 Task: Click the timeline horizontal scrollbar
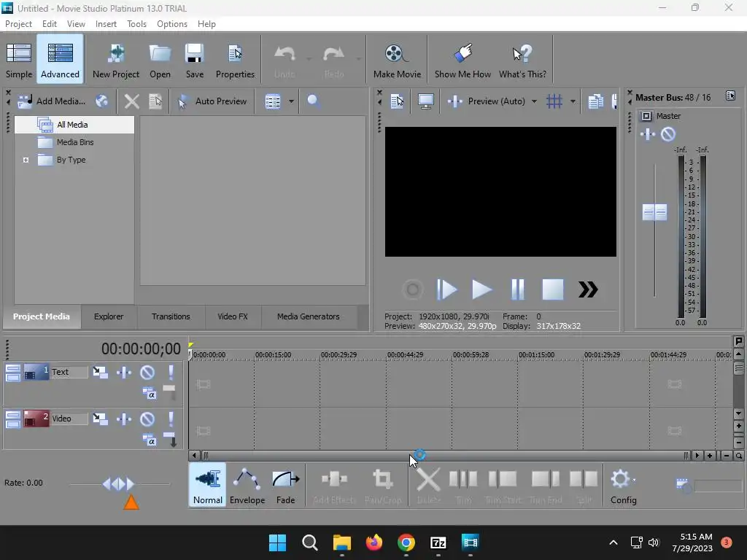click(445, 456)
